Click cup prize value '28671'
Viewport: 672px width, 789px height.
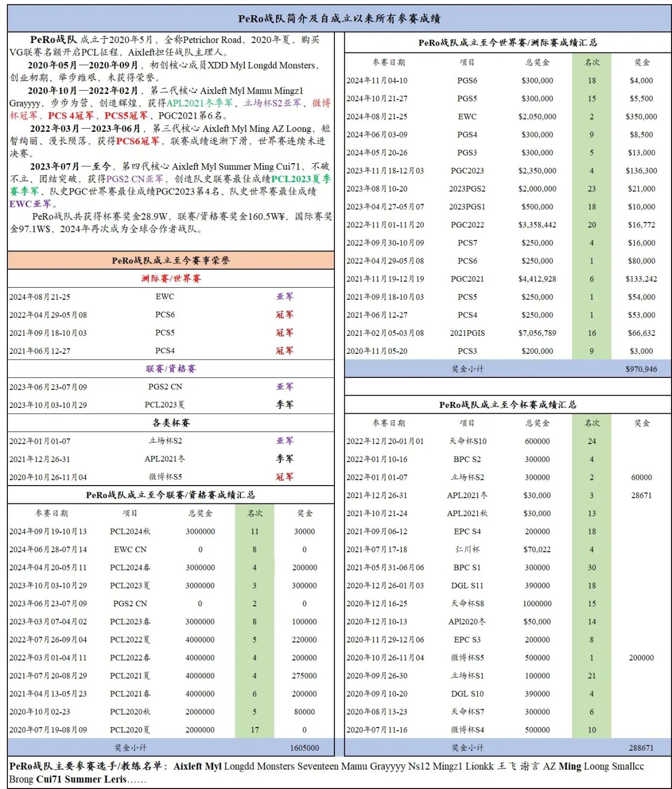click(x=641, y=495)
